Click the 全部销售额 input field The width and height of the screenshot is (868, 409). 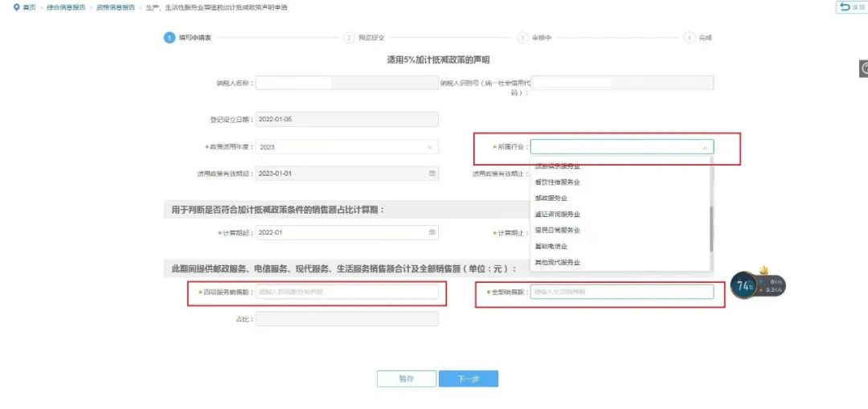coord(622,292)
